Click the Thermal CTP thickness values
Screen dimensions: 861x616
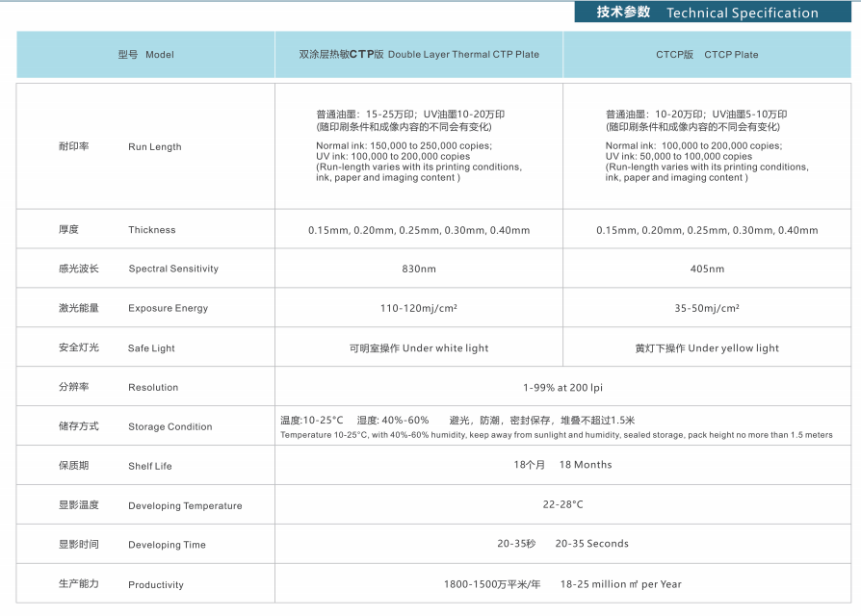tap(419, 230)
